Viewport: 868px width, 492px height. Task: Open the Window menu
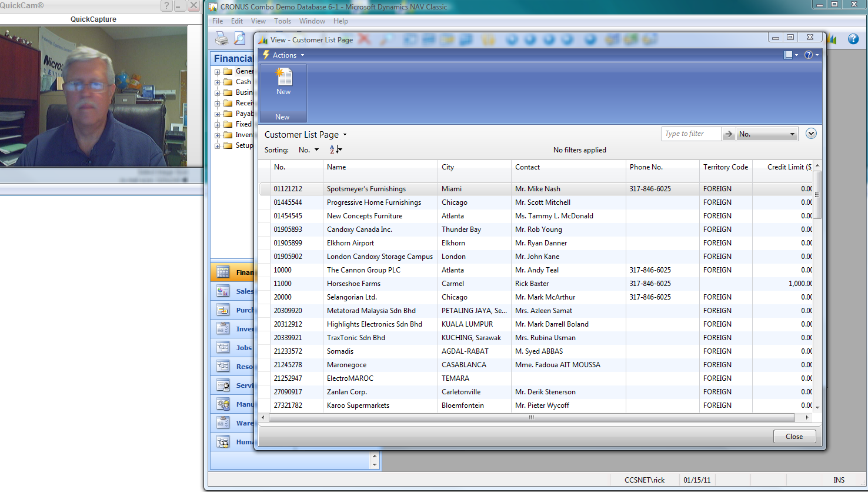(x=312, y=21)
